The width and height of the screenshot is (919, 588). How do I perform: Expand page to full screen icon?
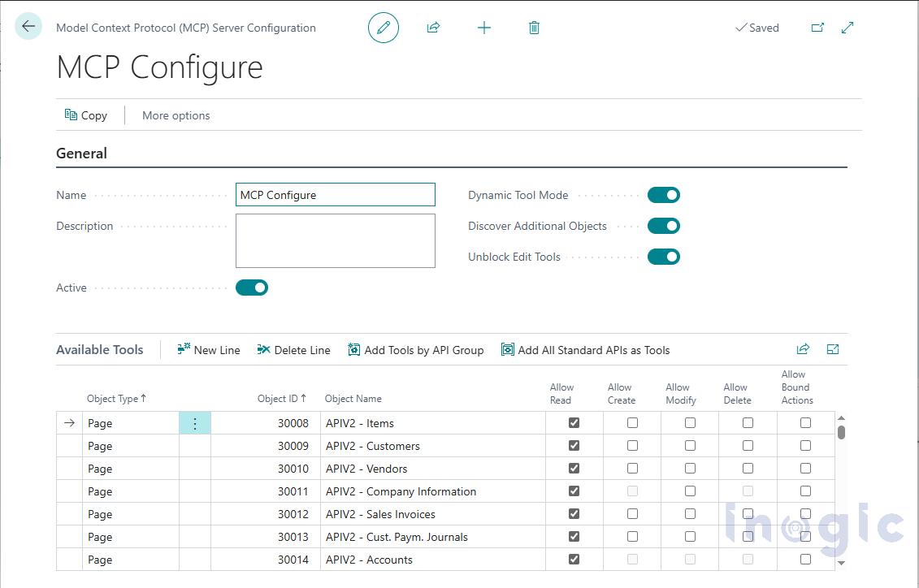(x=847, y=28)
